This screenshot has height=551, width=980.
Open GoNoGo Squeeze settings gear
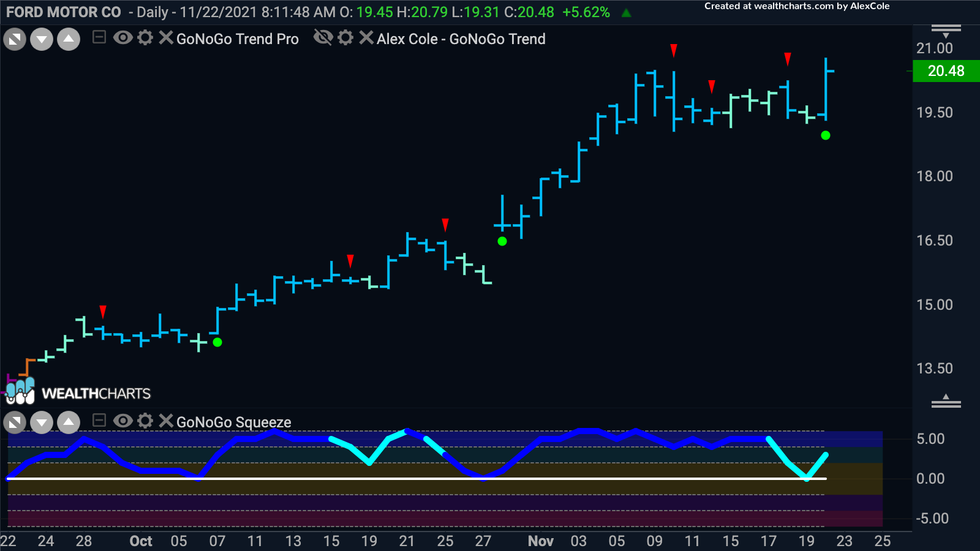click(145, 421)
